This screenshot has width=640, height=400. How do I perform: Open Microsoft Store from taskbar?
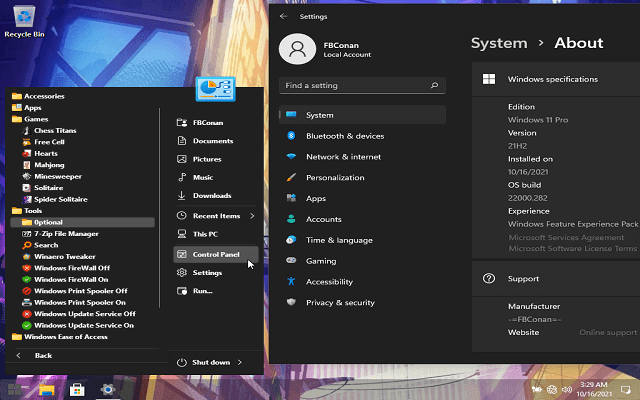pyautogui.click(x=77, y=390)
